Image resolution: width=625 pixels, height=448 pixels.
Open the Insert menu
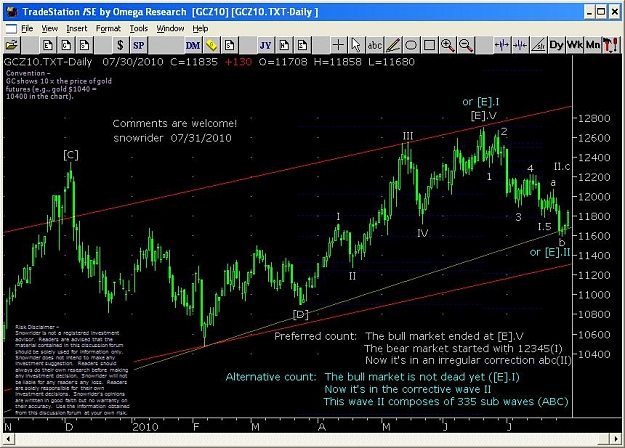coord(77,28)
